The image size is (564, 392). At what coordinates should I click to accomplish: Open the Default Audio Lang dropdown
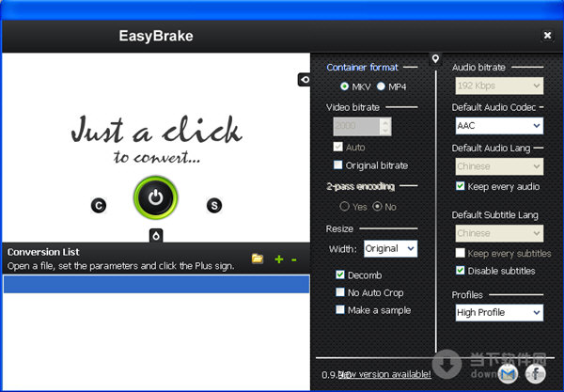click(x=499, y=166)
